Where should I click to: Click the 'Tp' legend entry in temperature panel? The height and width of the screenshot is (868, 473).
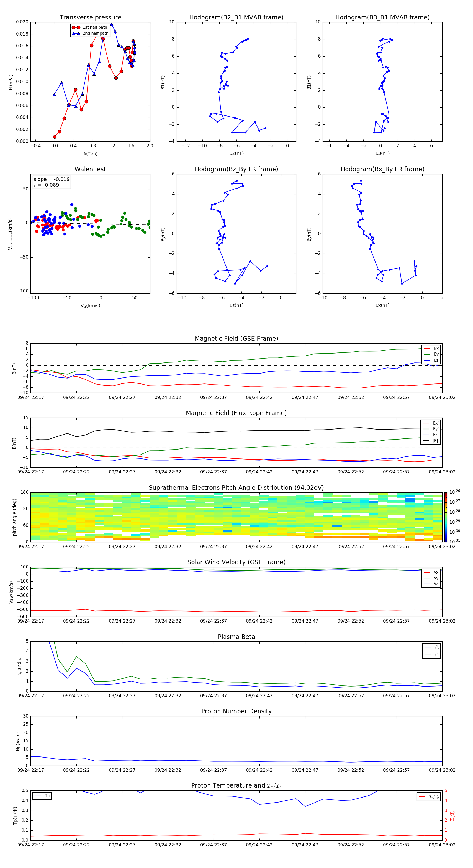(42, 796)
